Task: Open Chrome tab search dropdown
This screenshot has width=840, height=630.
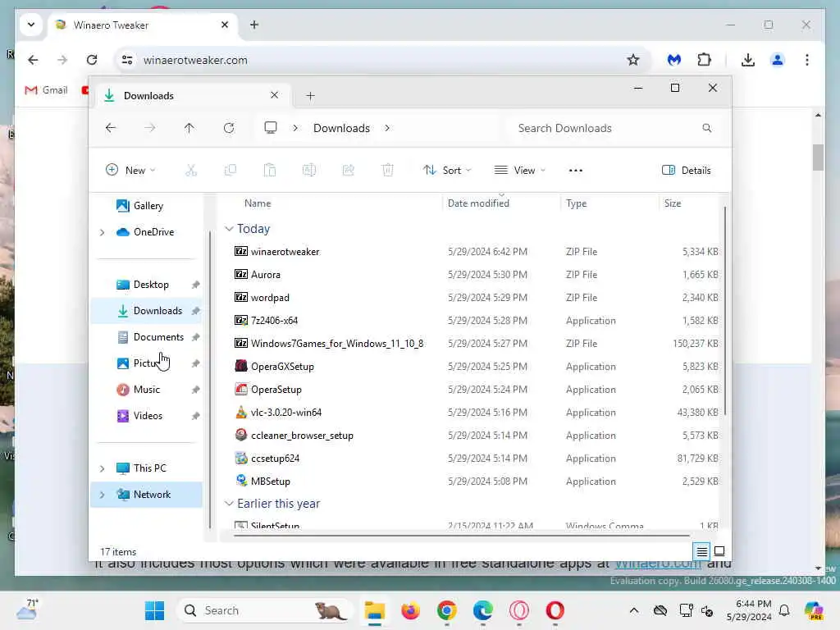Action: tap(31, 25)
